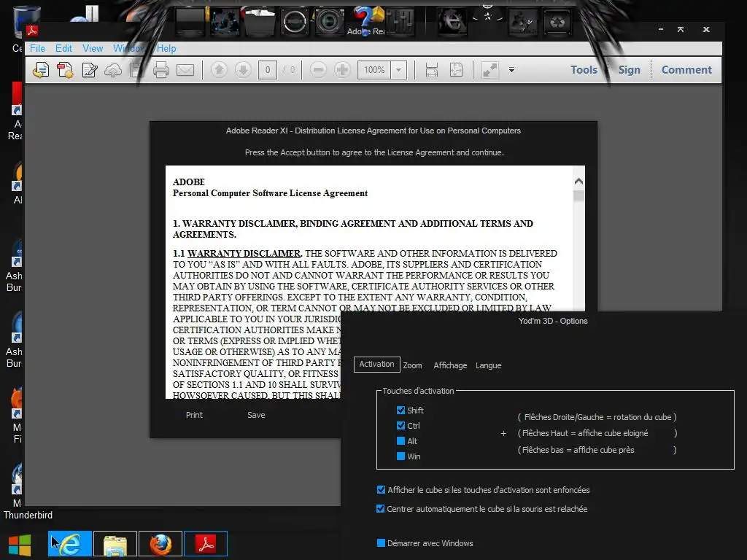Viewport: 747px width, 560px height.
Task: Click the Create PDF toolbar icon
Action: pos(65,70)
